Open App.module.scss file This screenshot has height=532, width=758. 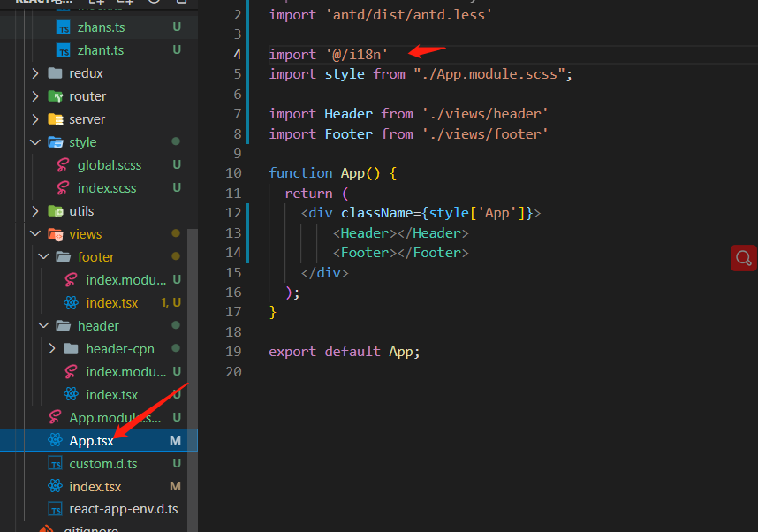tap(115, 418)
